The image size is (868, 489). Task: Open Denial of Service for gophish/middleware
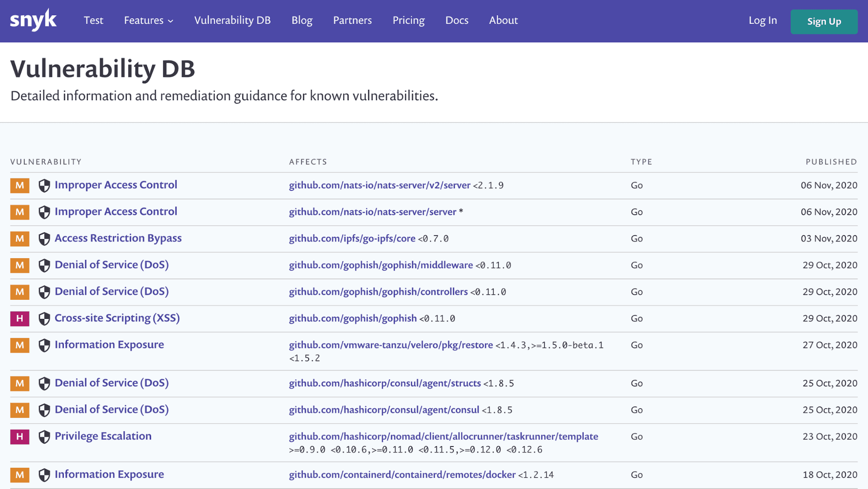pyautogui.click(x=112, y=265)
